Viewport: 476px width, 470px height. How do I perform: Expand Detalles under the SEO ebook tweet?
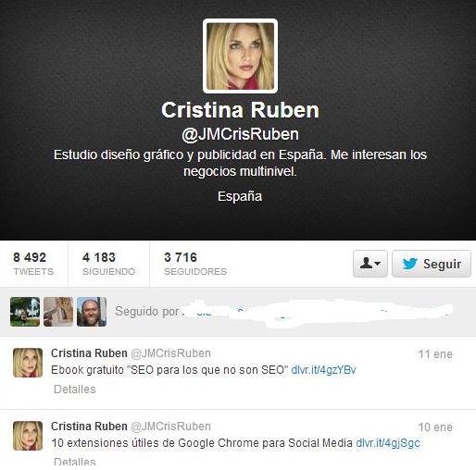pyautogui.click(x=75, y=390)
